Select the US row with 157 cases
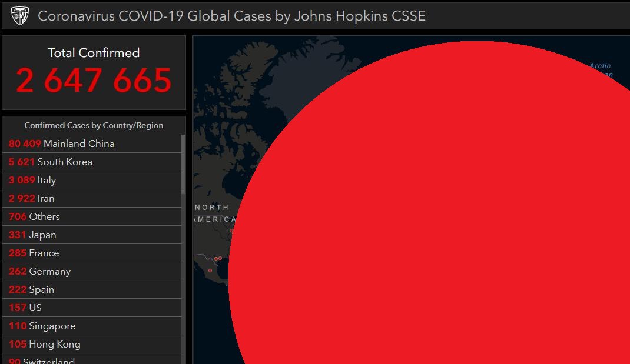The width and height of the screenshot is (630, 364). pyautogui.click(x=92, y=308)
